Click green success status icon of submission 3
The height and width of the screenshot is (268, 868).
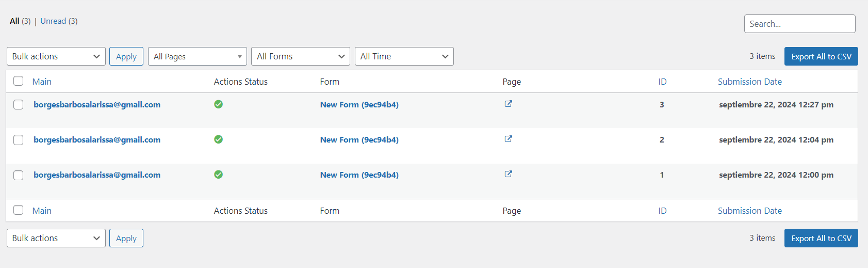point(219,104)
